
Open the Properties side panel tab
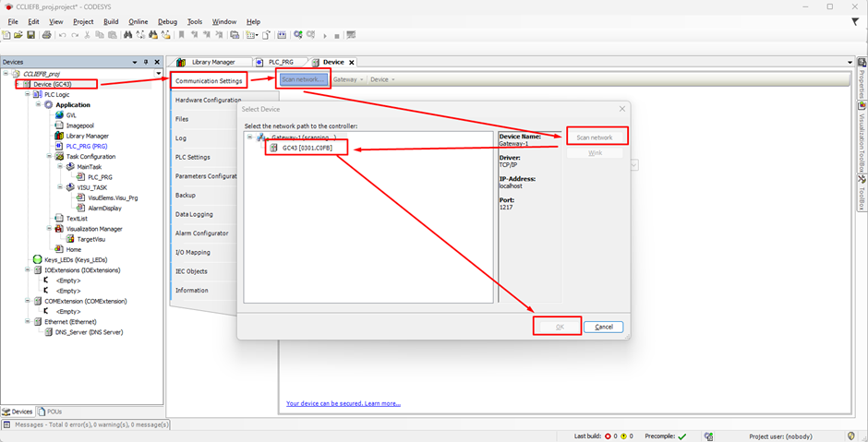click(x=862, y=79)
